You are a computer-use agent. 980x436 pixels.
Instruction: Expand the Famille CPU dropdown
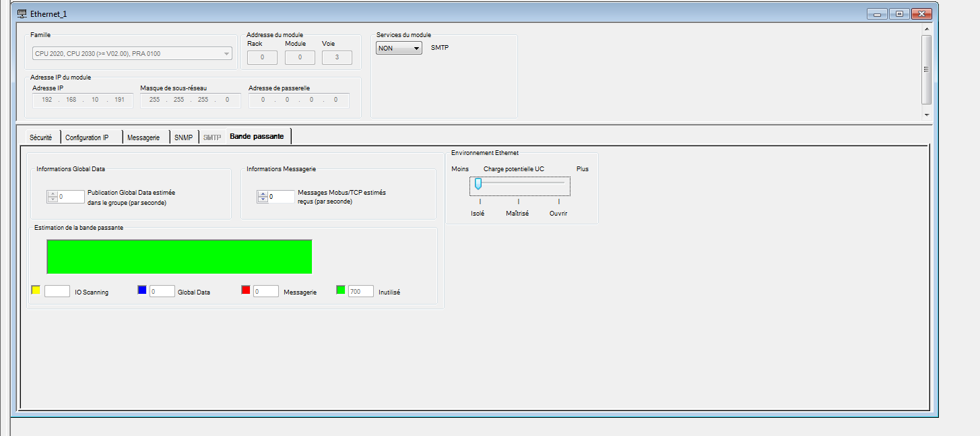[x=226, y=54]
